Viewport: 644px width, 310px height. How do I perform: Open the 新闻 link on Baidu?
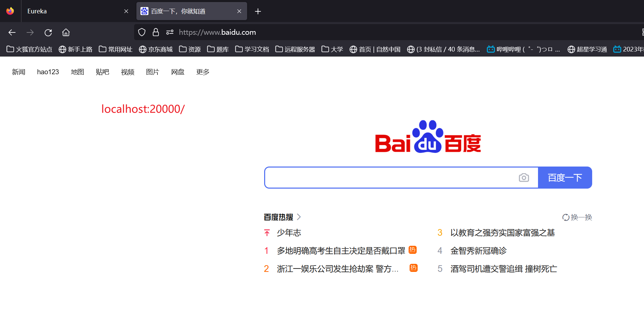[x=18, y=72]
